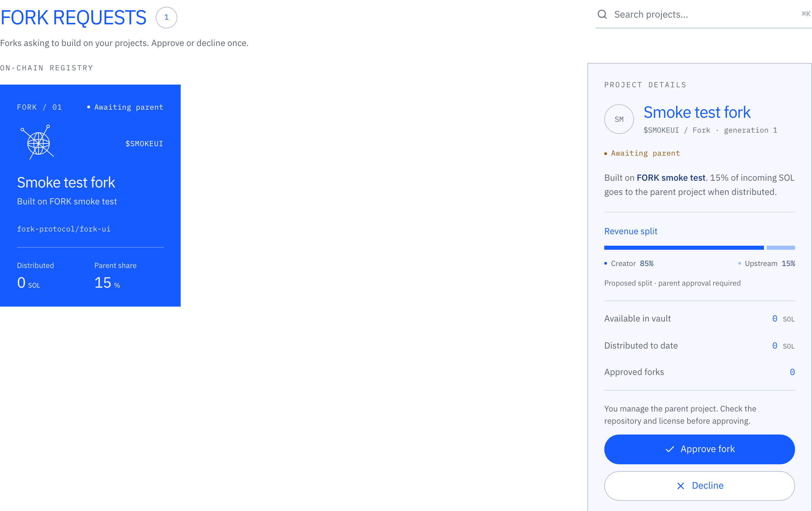812x511 pixels.
Task: Focus the Search projects field
Action: pyautogui.click(x=703, y=15)
